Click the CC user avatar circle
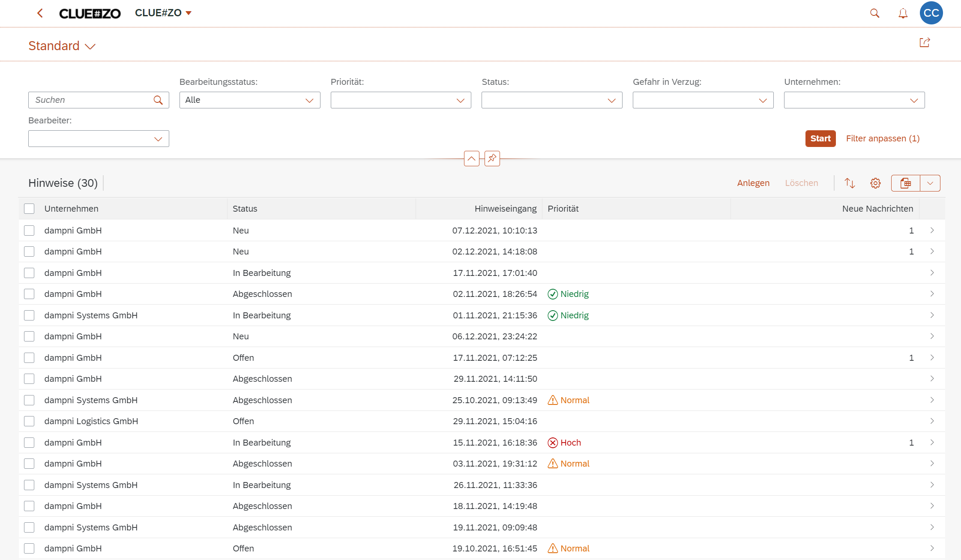The width and height of the screenshot is (961, 560). tap(931, 13)
